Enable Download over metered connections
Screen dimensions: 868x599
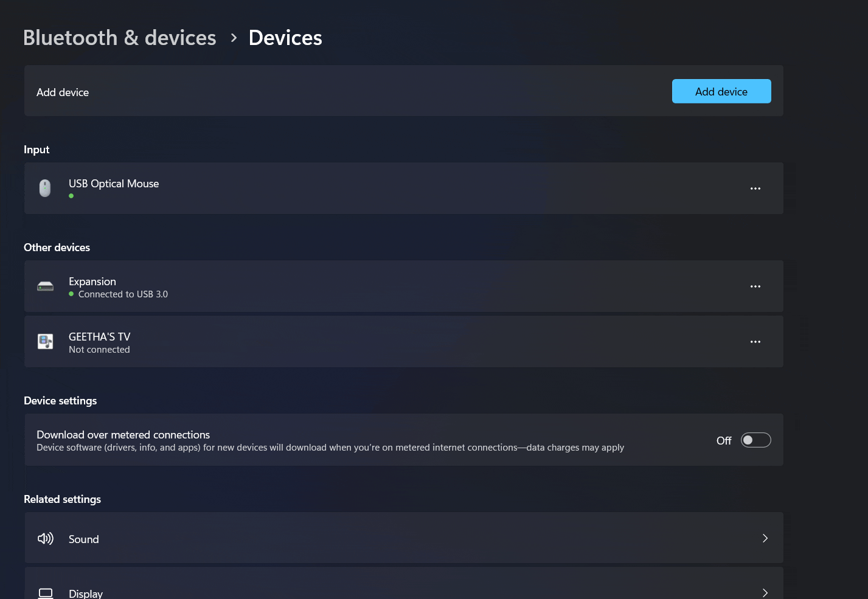click(x=755, y=440)
